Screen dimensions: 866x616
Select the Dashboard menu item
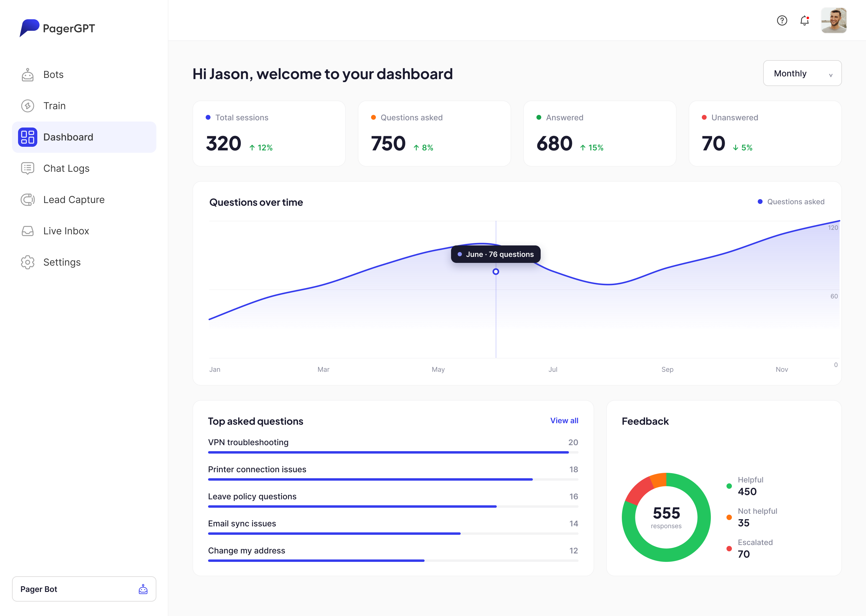tap(84, 137)
